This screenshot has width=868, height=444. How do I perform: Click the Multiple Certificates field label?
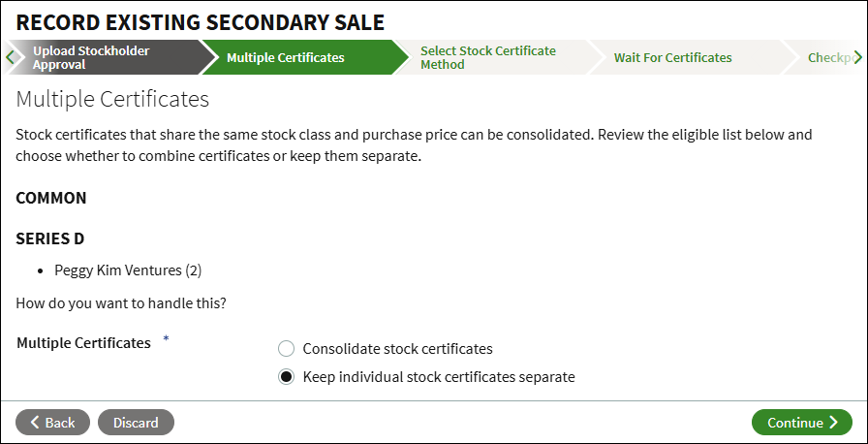coord(83,342)
